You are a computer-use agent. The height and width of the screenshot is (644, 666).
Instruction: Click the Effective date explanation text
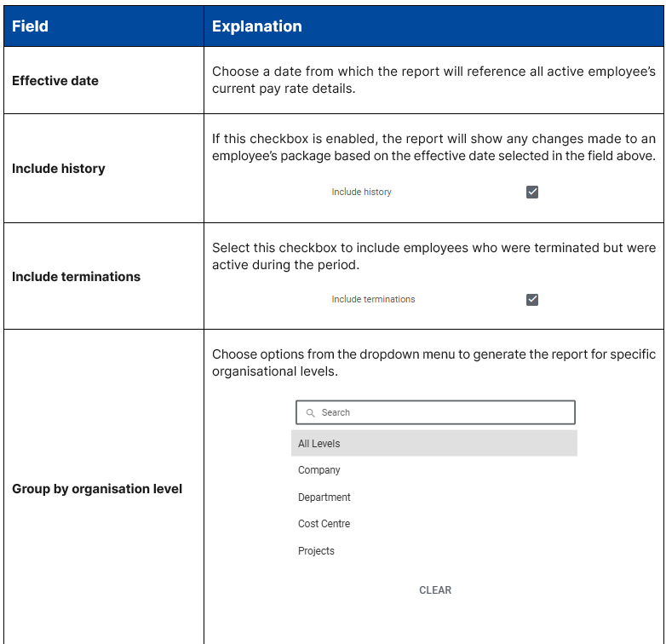433,80
